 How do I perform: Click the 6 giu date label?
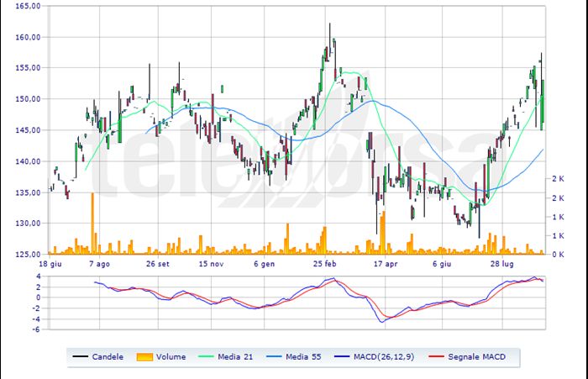[x=442, y=264]
